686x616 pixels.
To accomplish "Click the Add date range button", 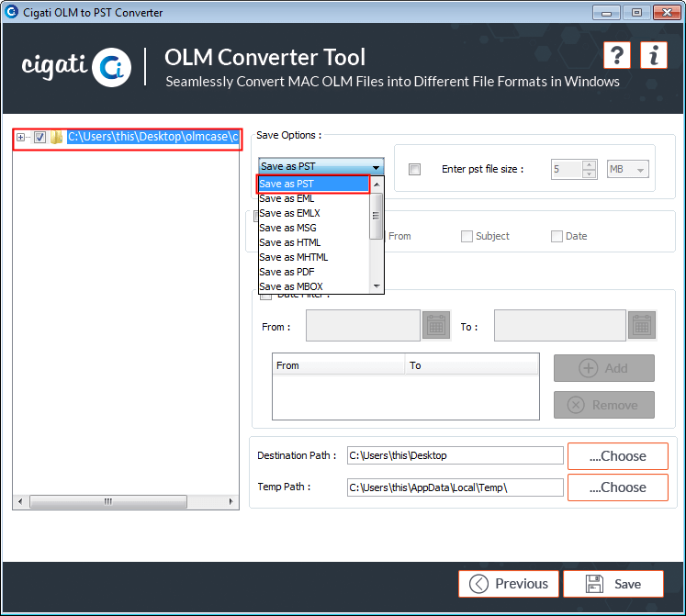I will click(603, 368).
